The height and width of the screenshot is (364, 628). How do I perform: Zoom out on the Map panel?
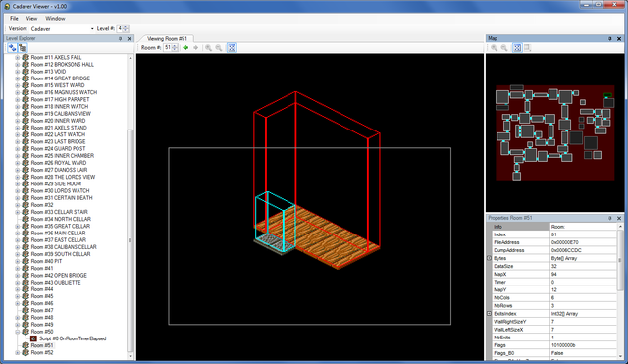(504, 48)
